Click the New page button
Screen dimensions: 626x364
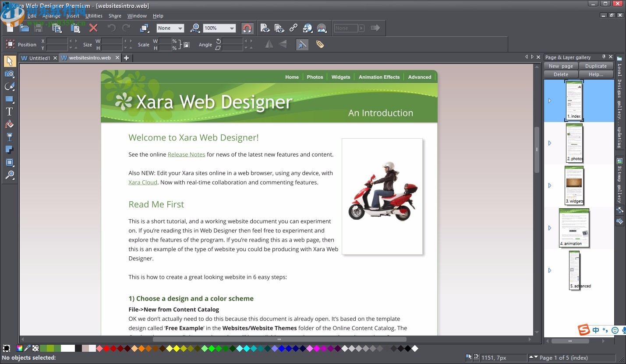tap(561, 66)
